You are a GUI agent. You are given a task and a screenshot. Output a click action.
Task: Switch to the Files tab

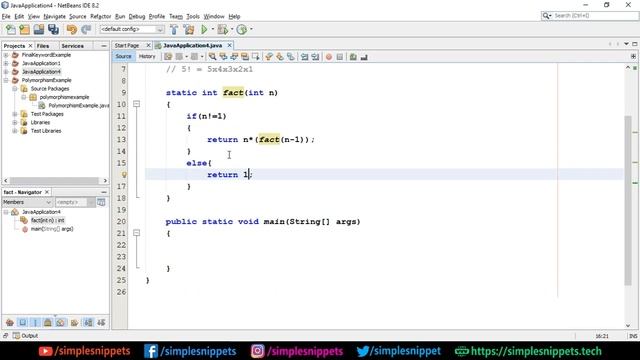43,46
